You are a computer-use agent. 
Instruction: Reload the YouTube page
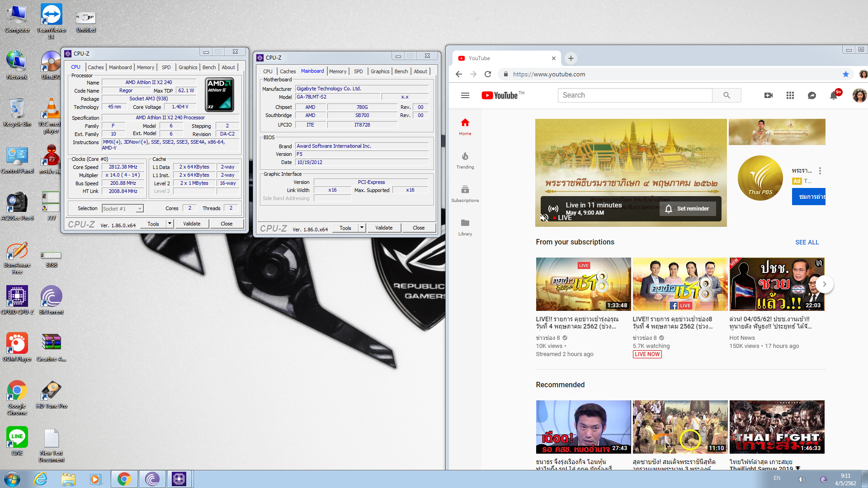point(488,74)
